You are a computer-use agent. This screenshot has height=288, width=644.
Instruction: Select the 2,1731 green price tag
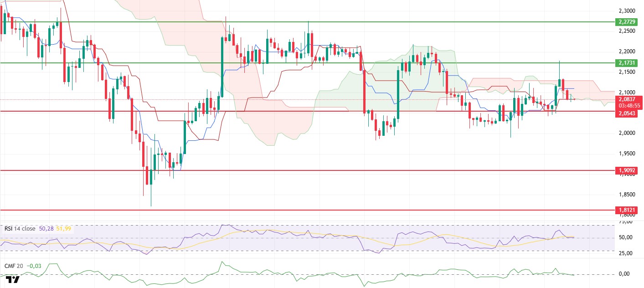[x=625, y=63]
